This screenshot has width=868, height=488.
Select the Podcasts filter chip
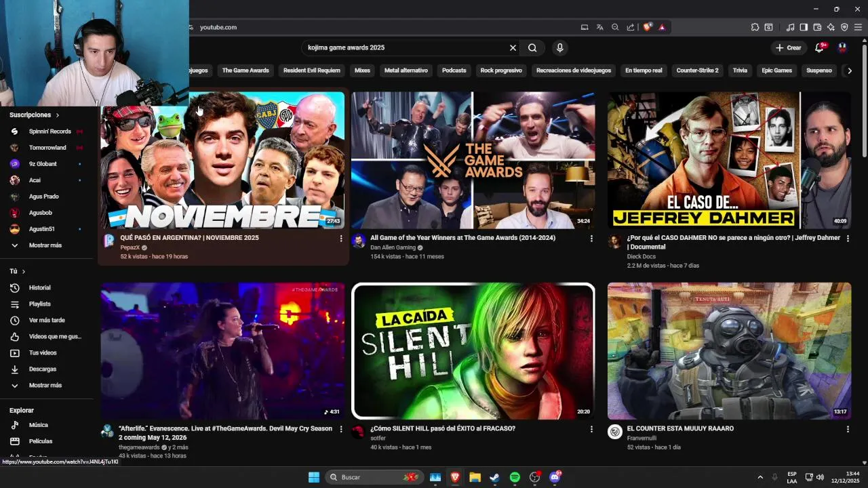pos(454,70)
